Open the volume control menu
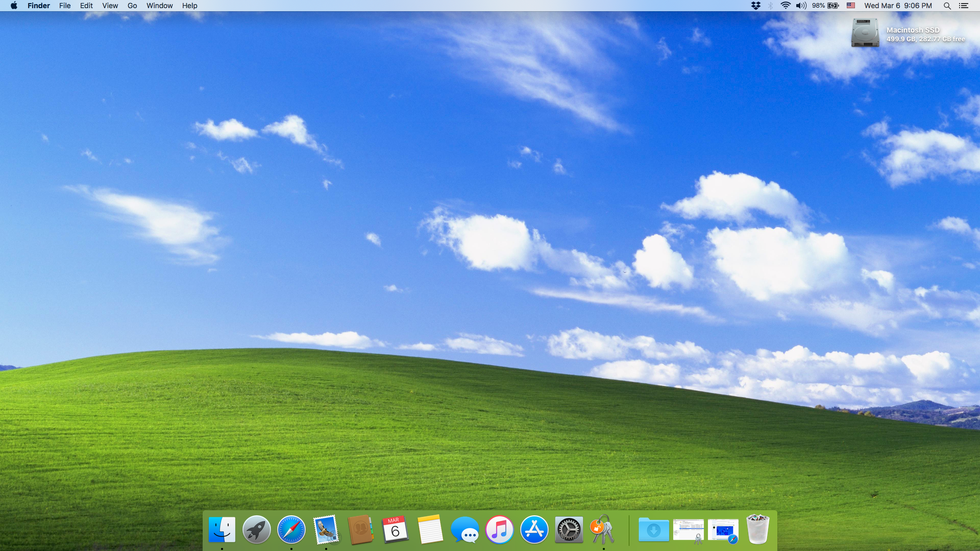 (x=801, y=6)
